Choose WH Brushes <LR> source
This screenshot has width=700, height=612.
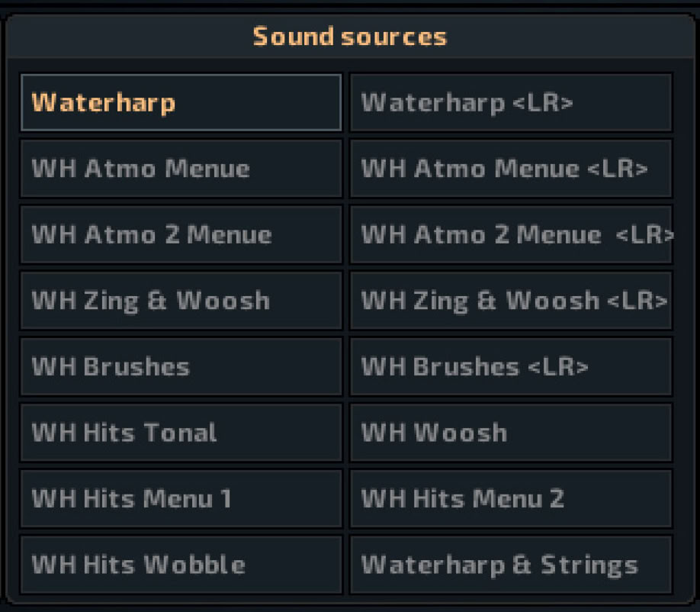click(x=511, y=367)
